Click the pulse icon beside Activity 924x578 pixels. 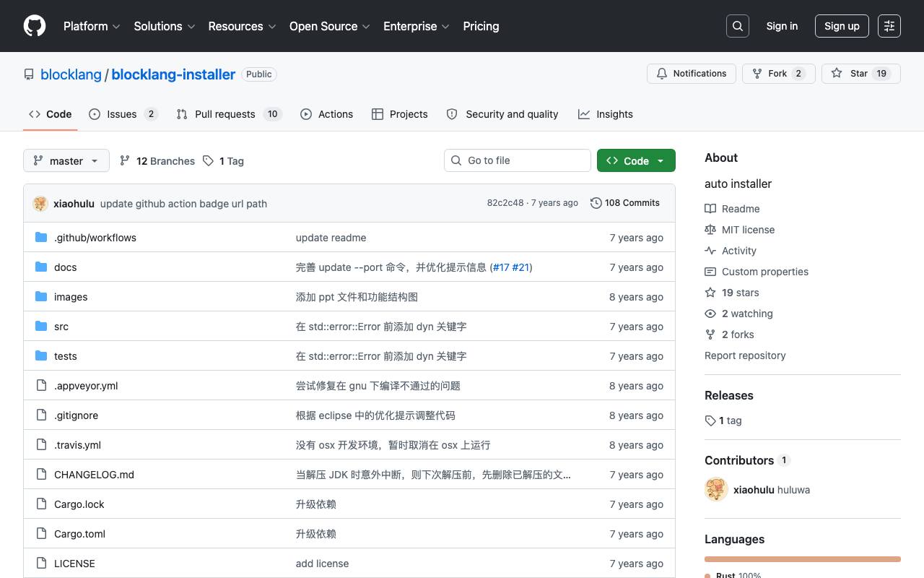[x=710, y=251]
